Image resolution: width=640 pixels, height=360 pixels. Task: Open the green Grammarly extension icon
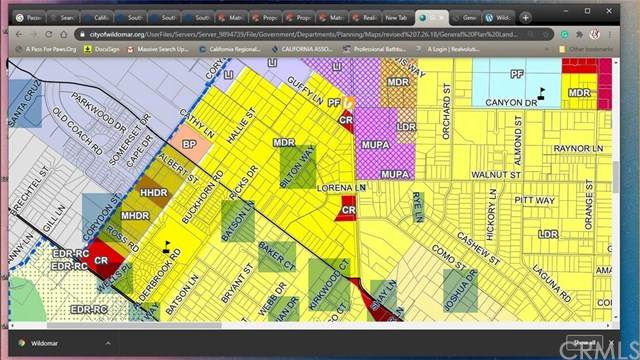[564, 35]
